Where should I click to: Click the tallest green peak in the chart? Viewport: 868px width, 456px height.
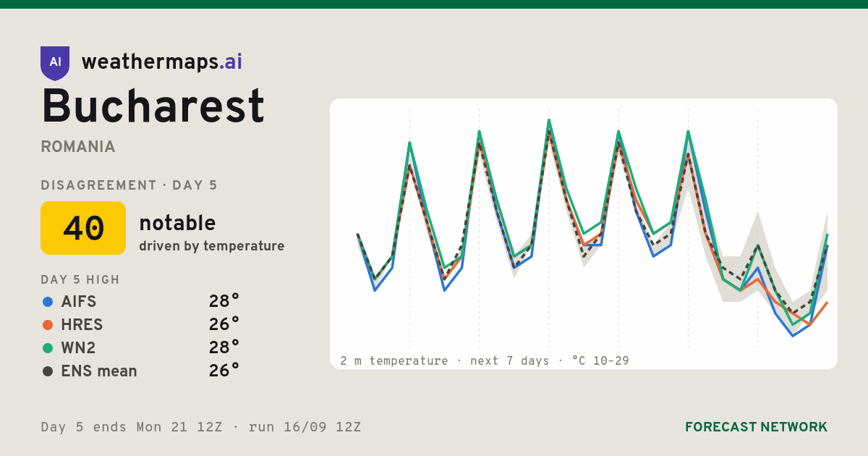(x=549, y=120)
